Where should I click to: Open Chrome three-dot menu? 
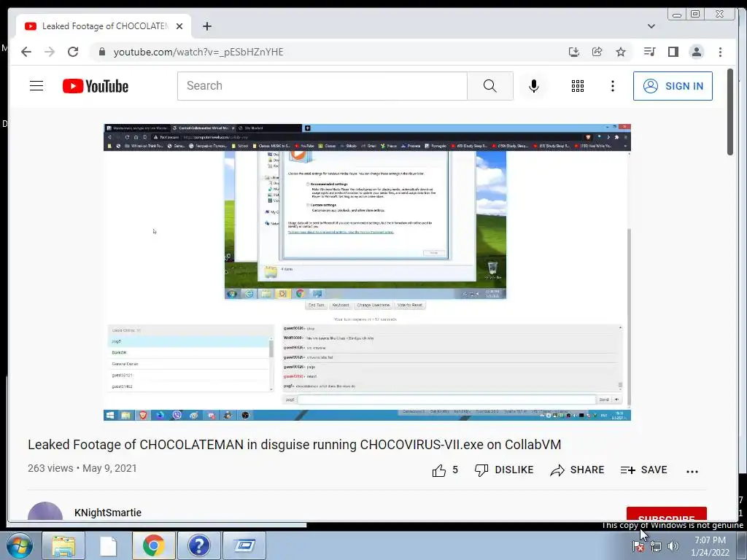(720, 52)
